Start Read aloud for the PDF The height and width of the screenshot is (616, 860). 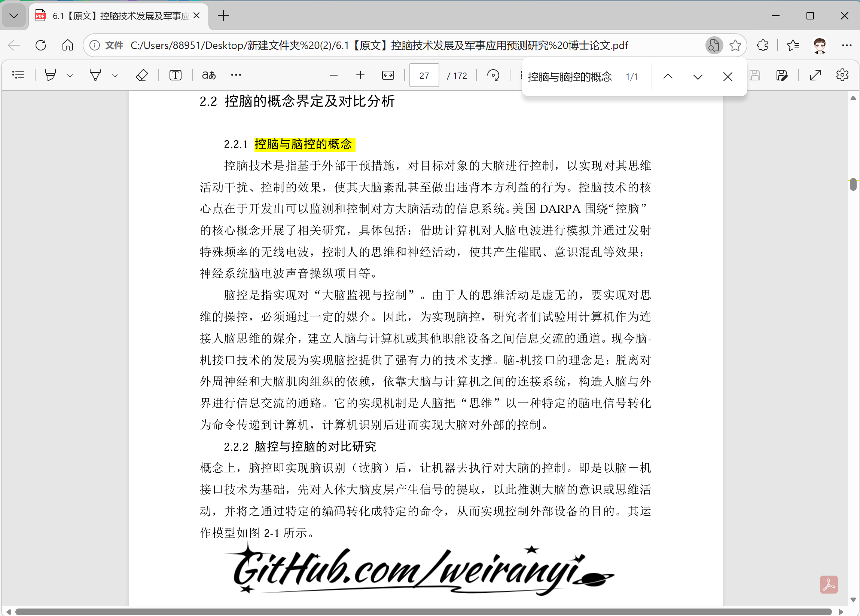coord(208,75)
